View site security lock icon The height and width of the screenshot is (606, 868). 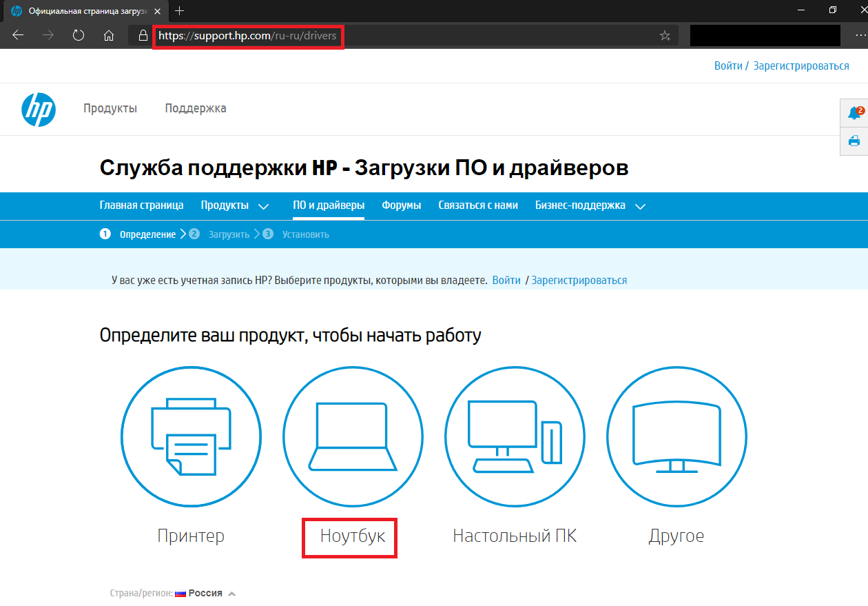point(143,35)
